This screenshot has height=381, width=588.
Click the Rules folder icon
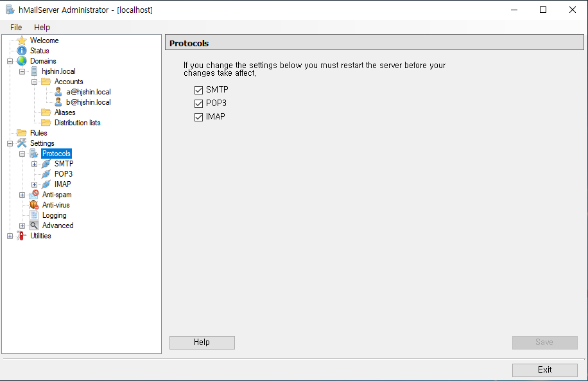22,133
